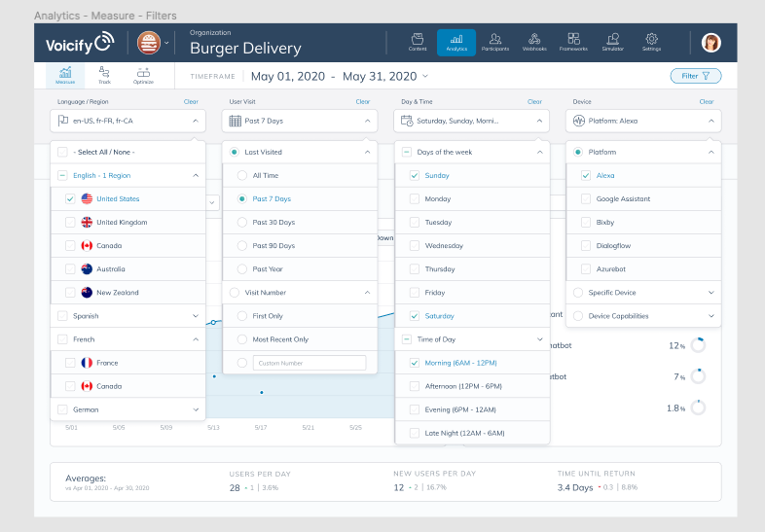Click the user profile avatar
Screen dimensions: 765x532
(711, 43)
